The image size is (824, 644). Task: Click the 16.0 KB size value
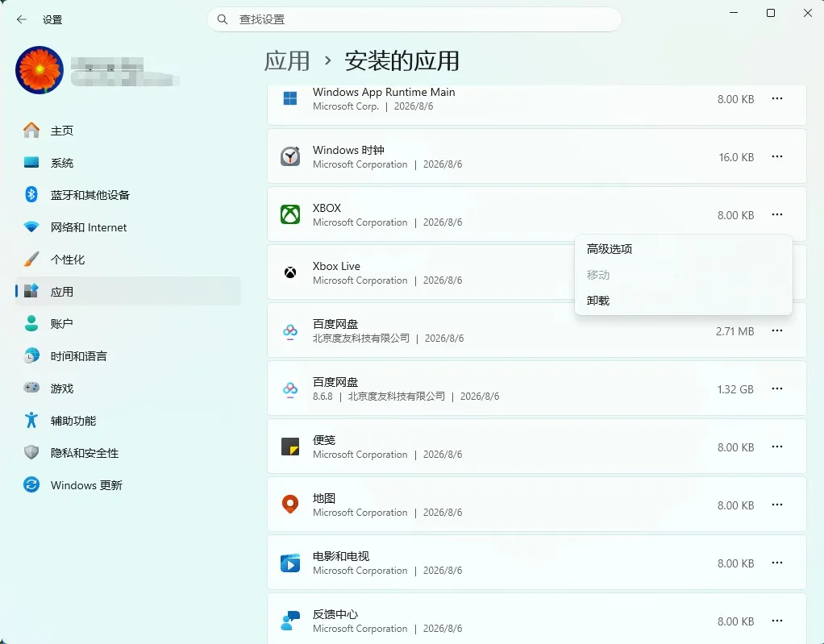pyautogui.click(x=736, y=157)
